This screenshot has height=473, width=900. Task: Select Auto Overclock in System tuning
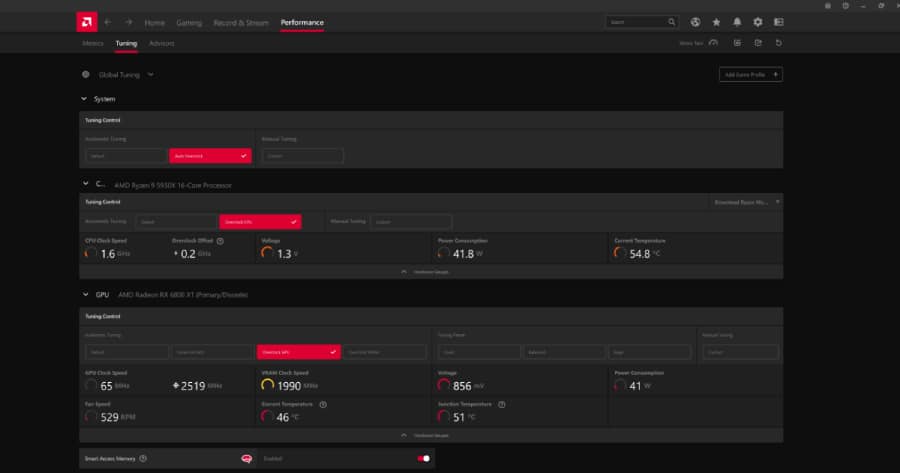(210, 156)
